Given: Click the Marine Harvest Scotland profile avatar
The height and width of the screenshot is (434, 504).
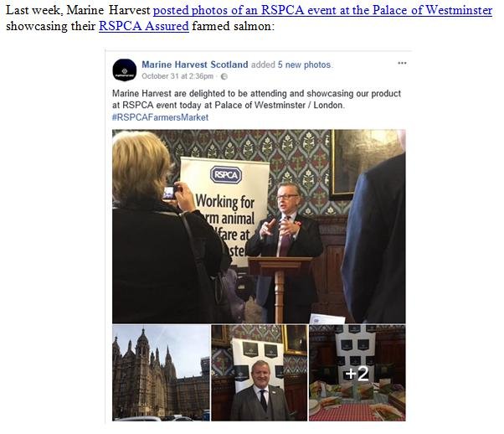Looking at the screenshot, I should tap(125, 70).
